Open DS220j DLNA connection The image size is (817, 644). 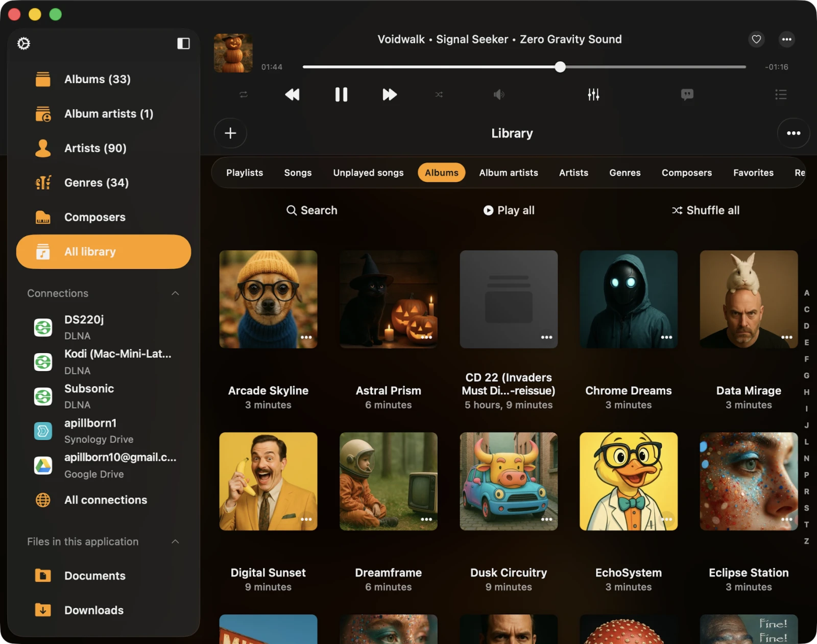(x=105, y=327)
